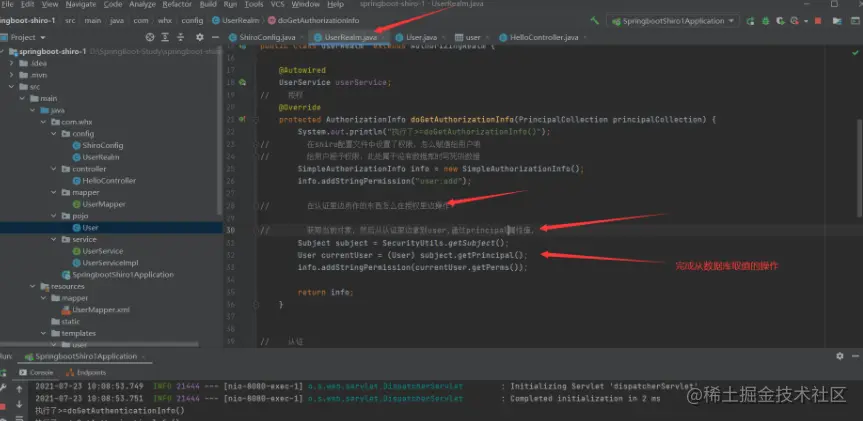Screen dimensions: 863x421
Task: Click the green inspection checkmark in the editor
Action: [x=855, y=53]
